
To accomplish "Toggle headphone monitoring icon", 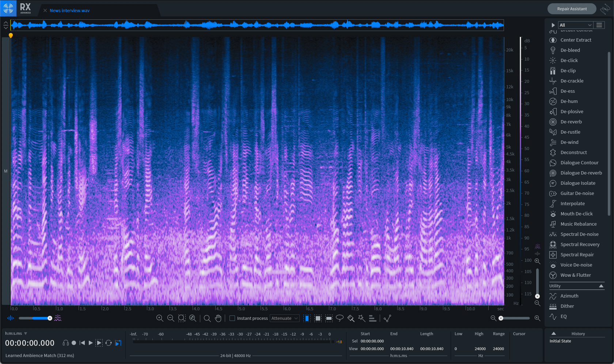I will tap(66, 343).
